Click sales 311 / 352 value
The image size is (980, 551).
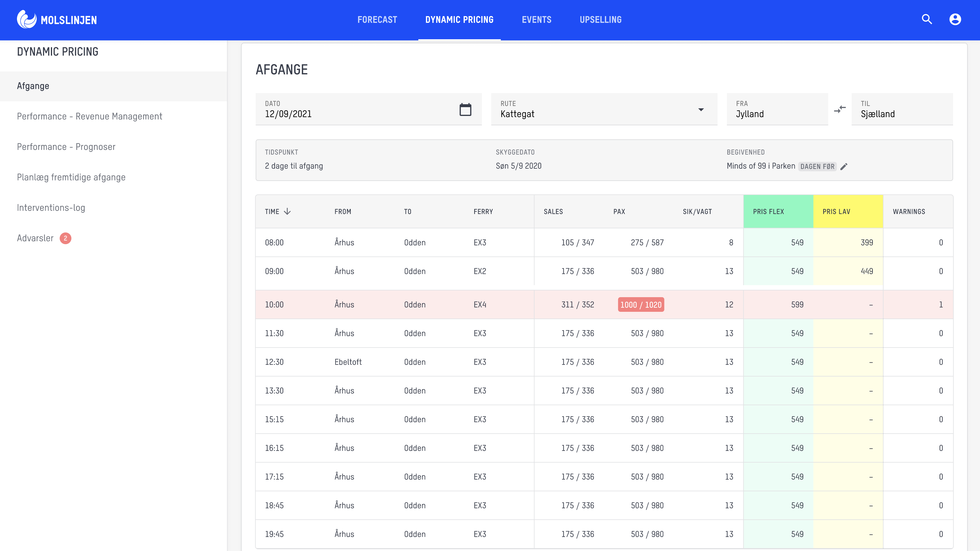pyautogui.click(x=577, y=304)
